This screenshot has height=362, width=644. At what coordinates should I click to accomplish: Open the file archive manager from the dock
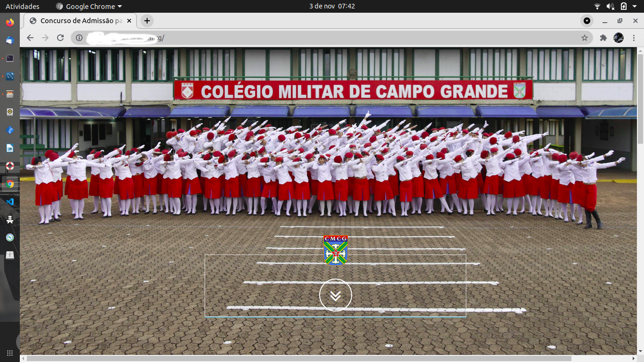point(9,94)
